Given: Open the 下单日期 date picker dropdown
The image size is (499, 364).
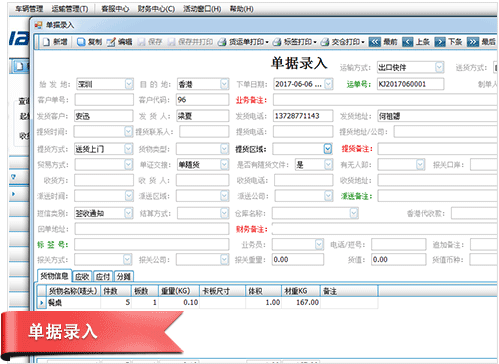Looking at the screenshot, I should pos(328,84).
